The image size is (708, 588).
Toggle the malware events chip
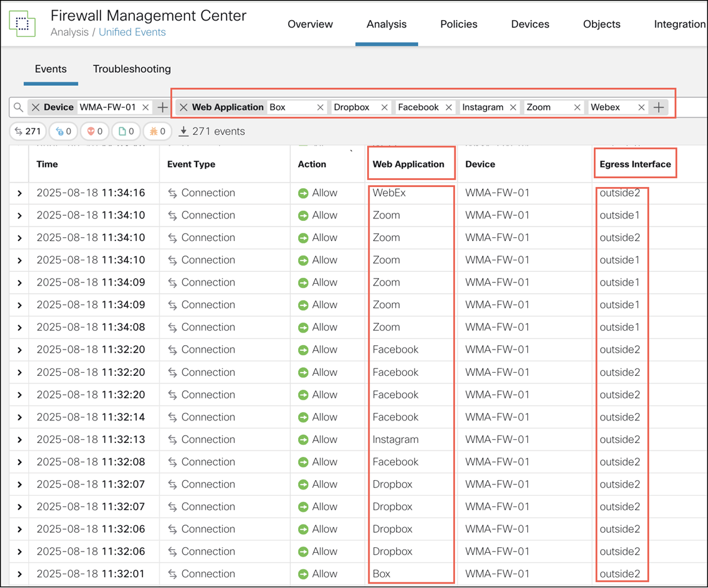[158, 132]
